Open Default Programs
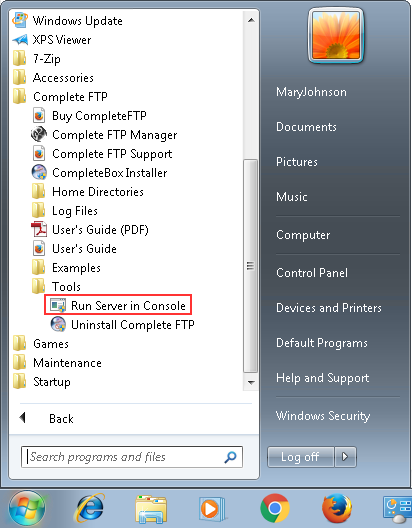Screen dimensions: 412x528 point(322,343)
